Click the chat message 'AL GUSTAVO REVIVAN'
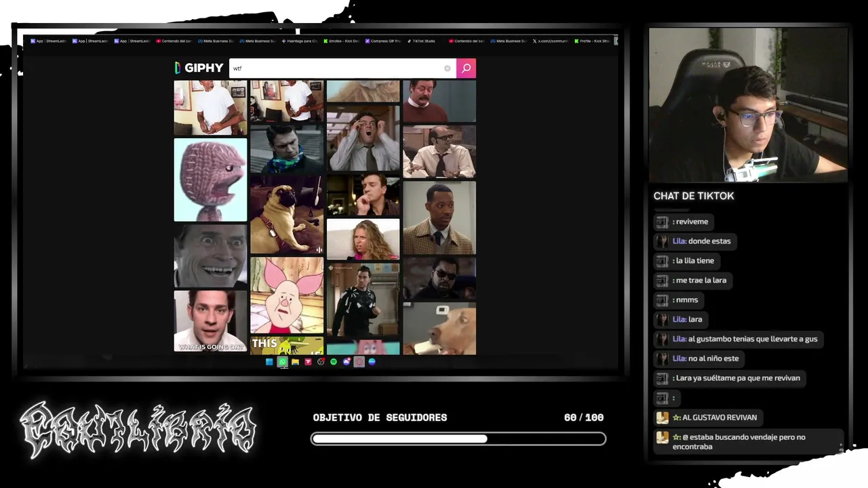 [708, 418]
